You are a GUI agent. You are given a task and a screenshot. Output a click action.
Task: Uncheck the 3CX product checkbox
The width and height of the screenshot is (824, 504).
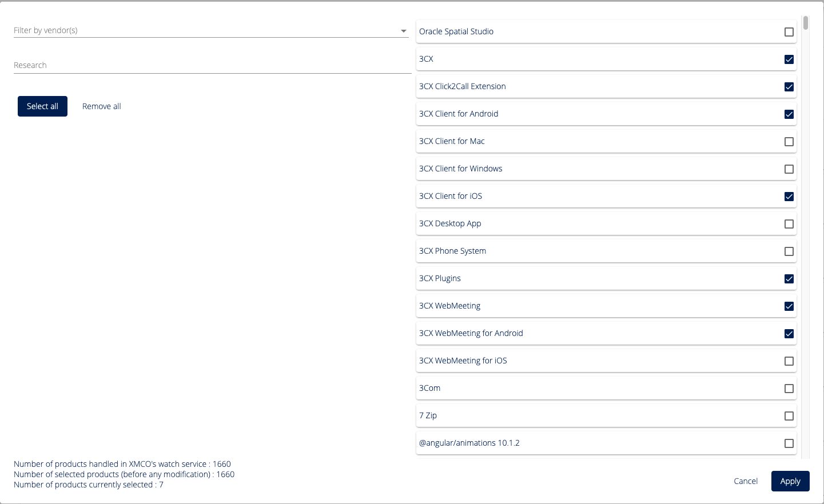(x=789, y=59)
